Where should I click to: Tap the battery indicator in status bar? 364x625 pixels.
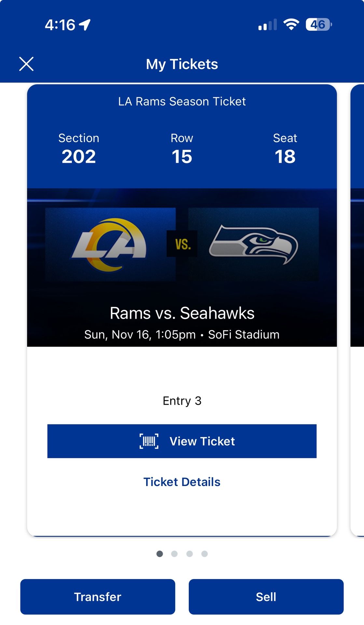pyautogui.click(x=318, y=25)
